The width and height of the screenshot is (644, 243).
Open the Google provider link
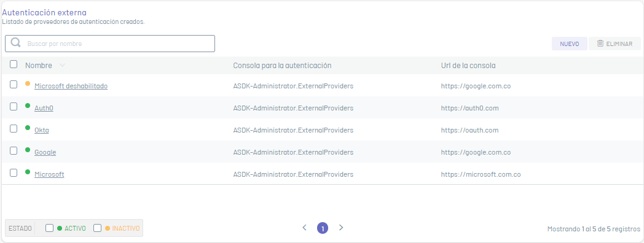click(x=45, y=152)
